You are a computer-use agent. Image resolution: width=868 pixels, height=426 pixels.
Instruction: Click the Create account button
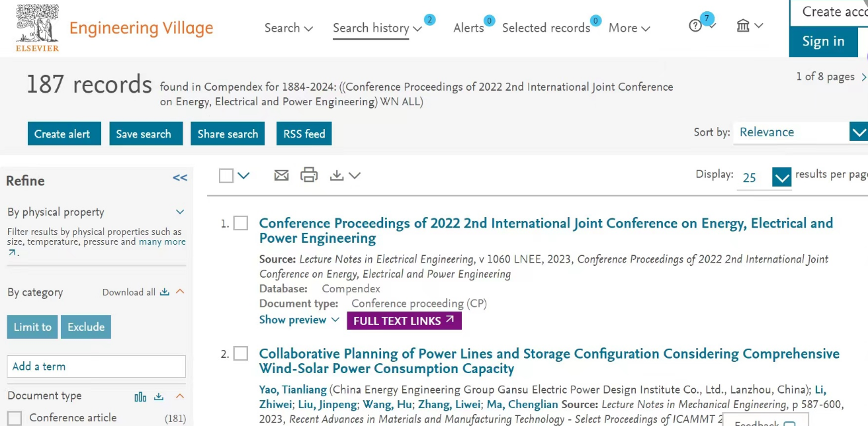click(829, 13)
